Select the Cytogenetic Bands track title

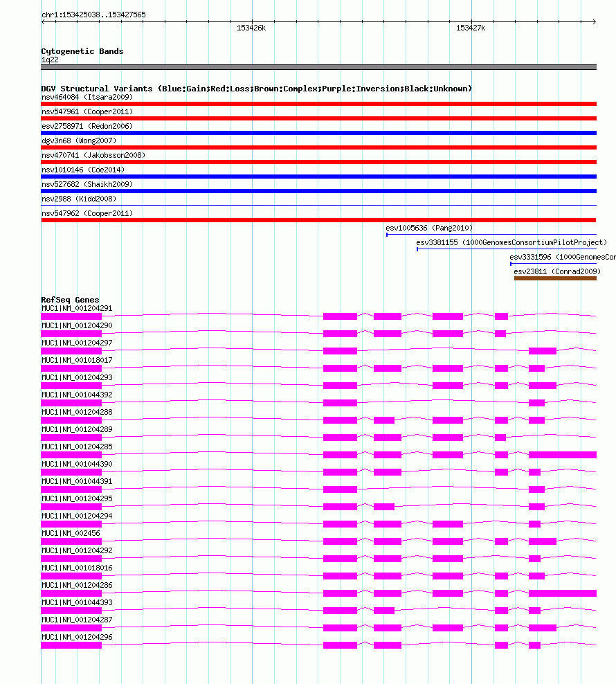pos(82,51)
